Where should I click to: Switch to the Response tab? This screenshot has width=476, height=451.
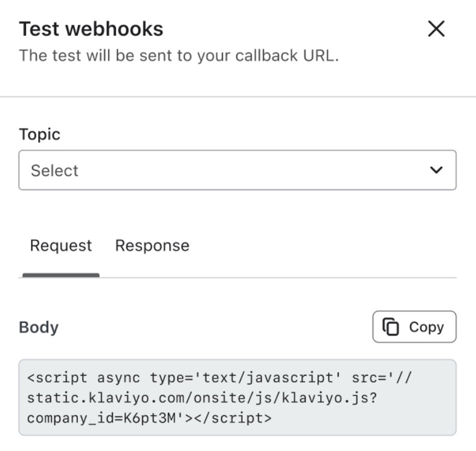152,245
